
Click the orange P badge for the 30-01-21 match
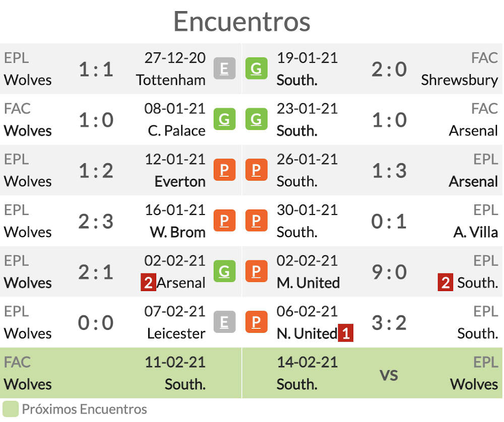pyautogui.click(x=256, y=221)
